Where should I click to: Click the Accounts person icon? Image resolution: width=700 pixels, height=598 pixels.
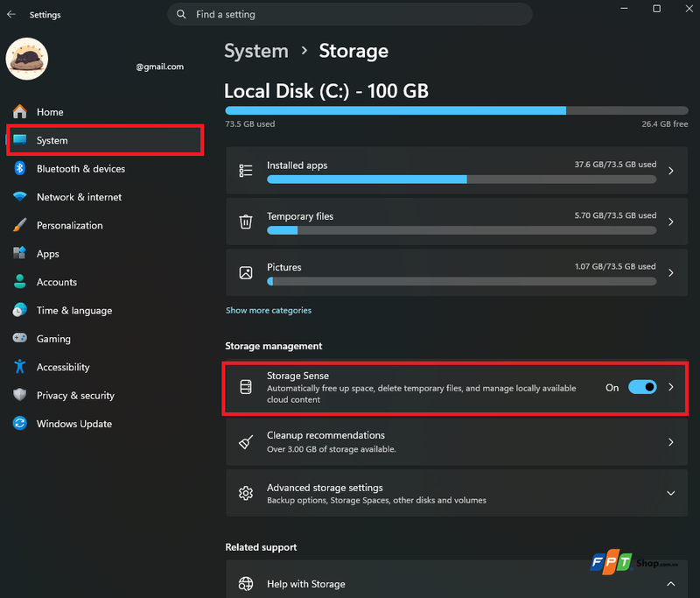click(19, 281)
